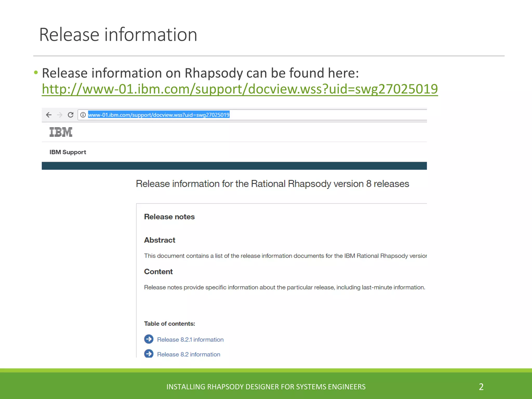Click the Rational Rhapsody version 8 heading

click(272, 184)
